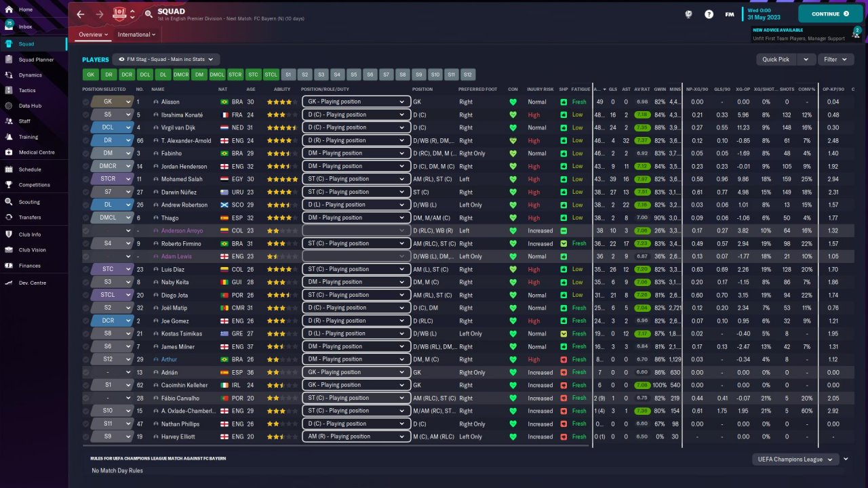Expand the Quick Pick options arrow
The image size is (868, 488).
[x=806, y=60]
